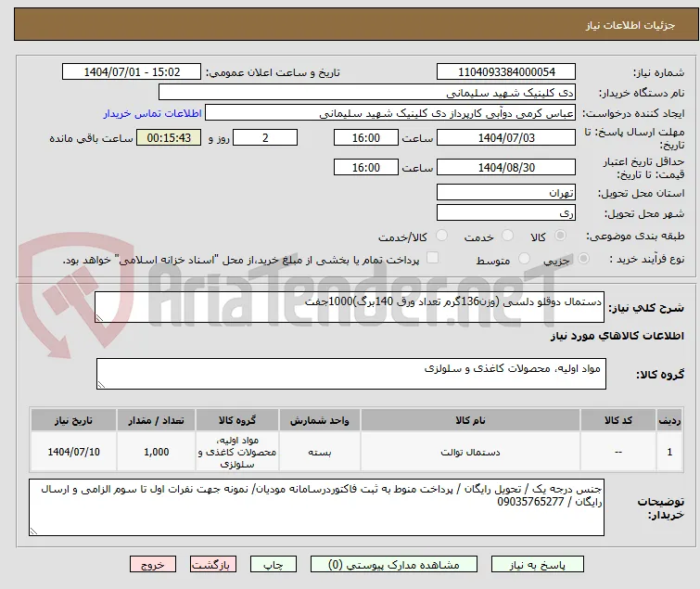
Task: Click the quantity cell 1,000
Action: click(x=156, y=452)
